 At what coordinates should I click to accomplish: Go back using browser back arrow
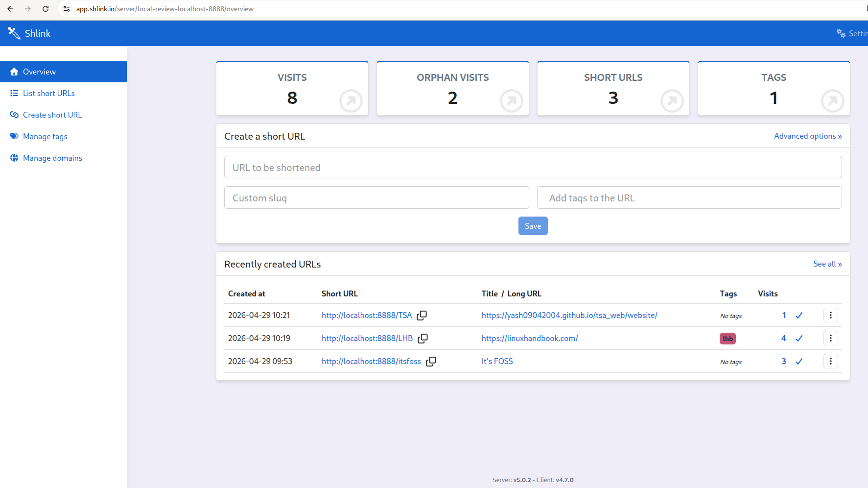point(10,9)
